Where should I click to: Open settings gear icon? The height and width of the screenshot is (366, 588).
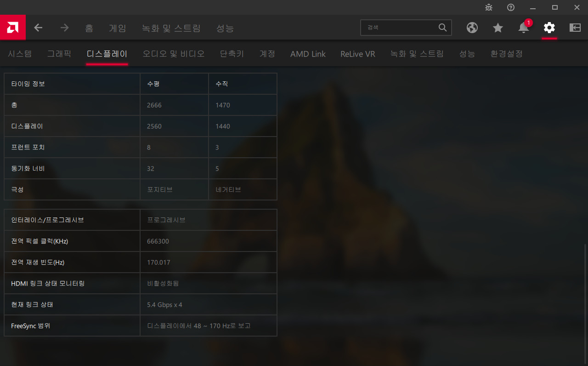tap(549, 28)
